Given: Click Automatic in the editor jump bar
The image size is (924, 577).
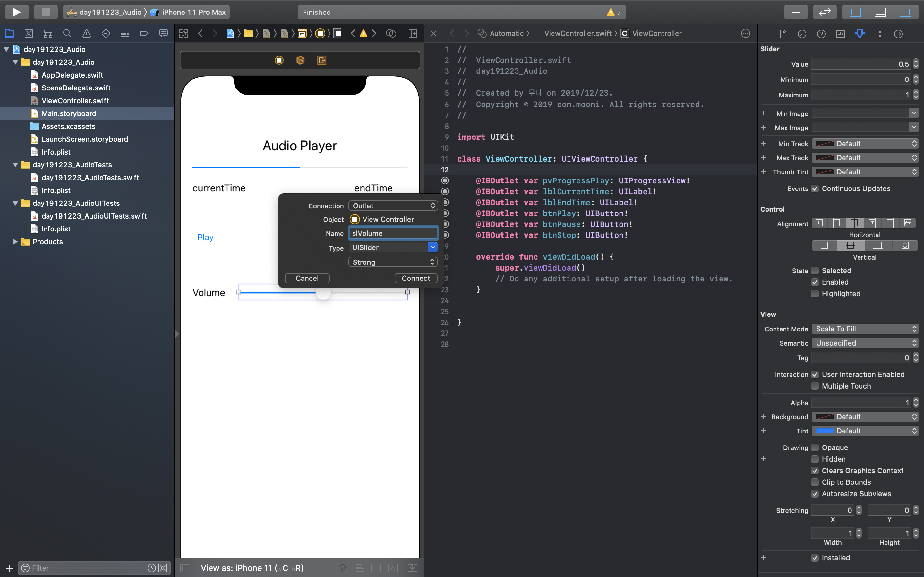Looking at the screenshot, I should (506, 34).
